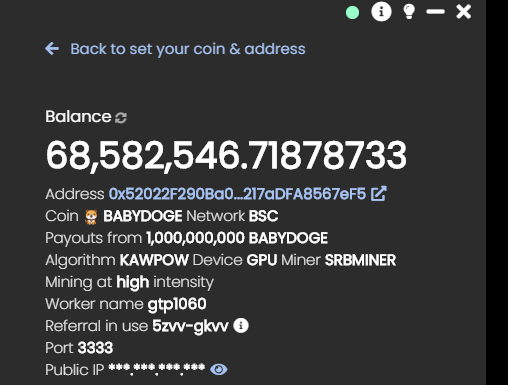Click the high intensity text

(x=133, y=282)
